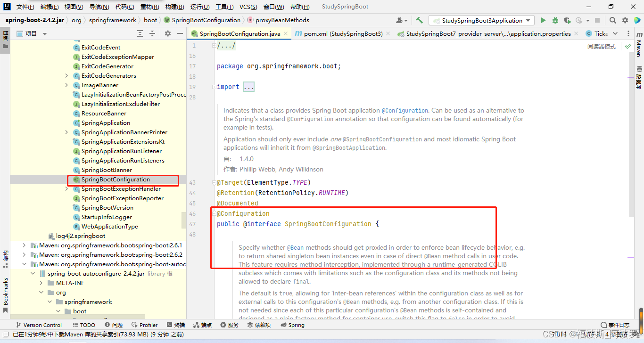
Task: Build project with the hammer icon
Action: point(419,20)
